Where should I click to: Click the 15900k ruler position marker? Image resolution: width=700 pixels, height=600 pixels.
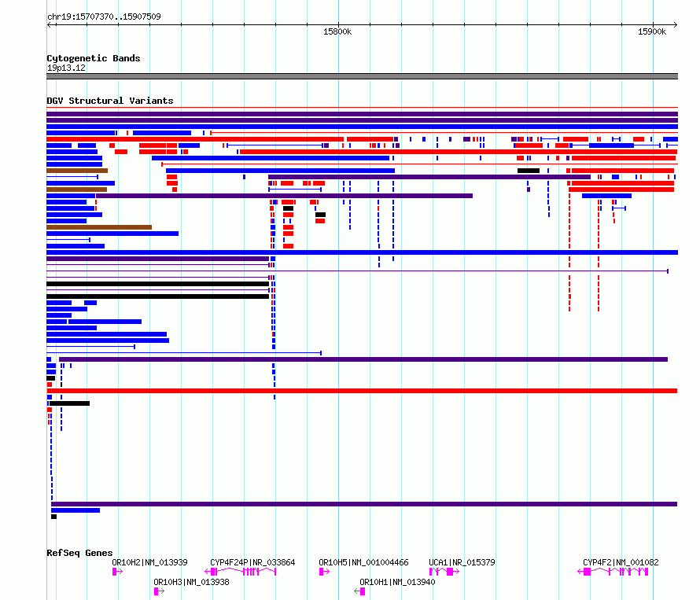652,31
